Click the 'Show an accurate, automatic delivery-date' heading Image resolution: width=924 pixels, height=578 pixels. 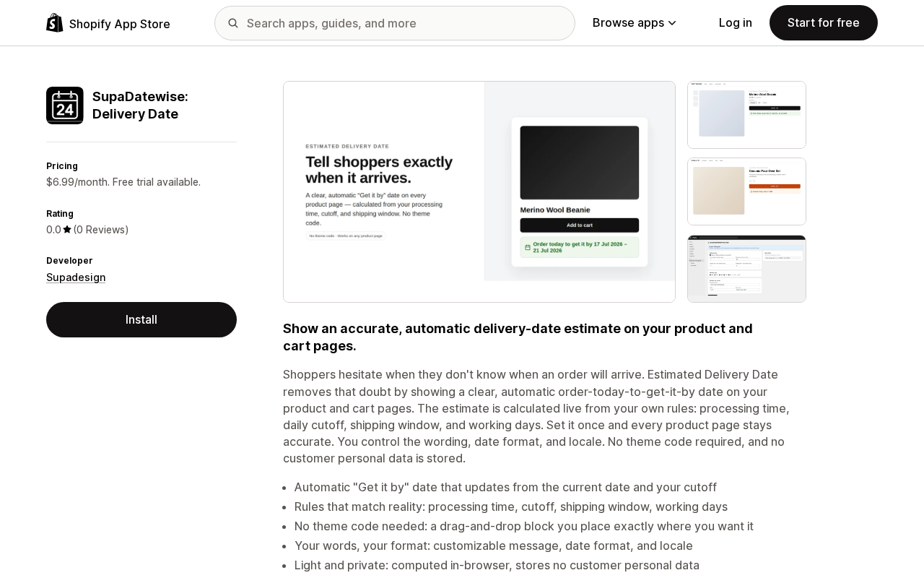518,337
